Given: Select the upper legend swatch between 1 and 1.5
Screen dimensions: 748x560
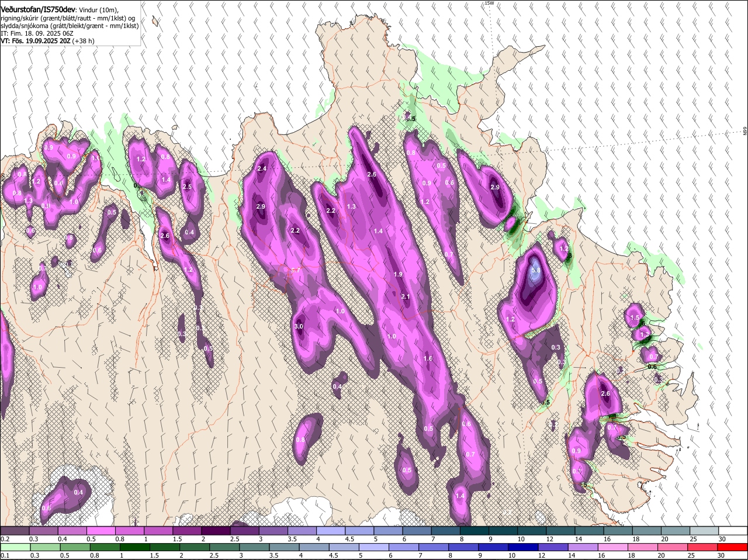Looking at the screenshot, I should point(158,530).
